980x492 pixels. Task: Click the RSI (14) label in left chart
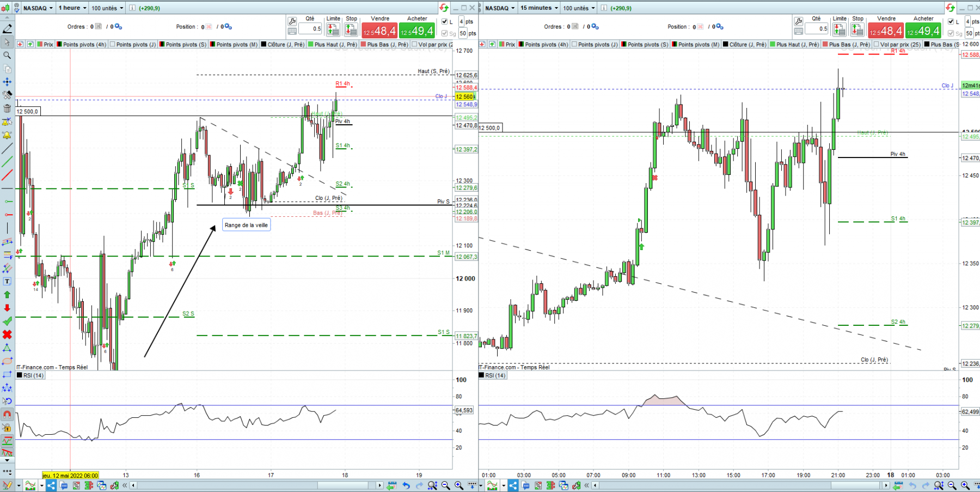[30, 375]
